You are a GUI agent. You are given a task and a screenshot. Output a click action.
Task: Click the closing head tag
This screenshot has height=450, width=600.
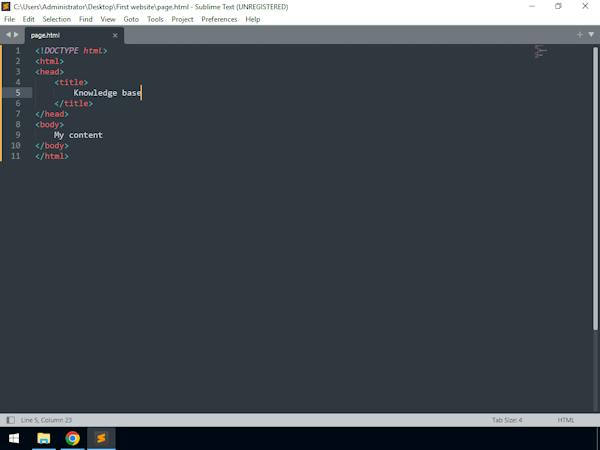click(x=52, y=114)
